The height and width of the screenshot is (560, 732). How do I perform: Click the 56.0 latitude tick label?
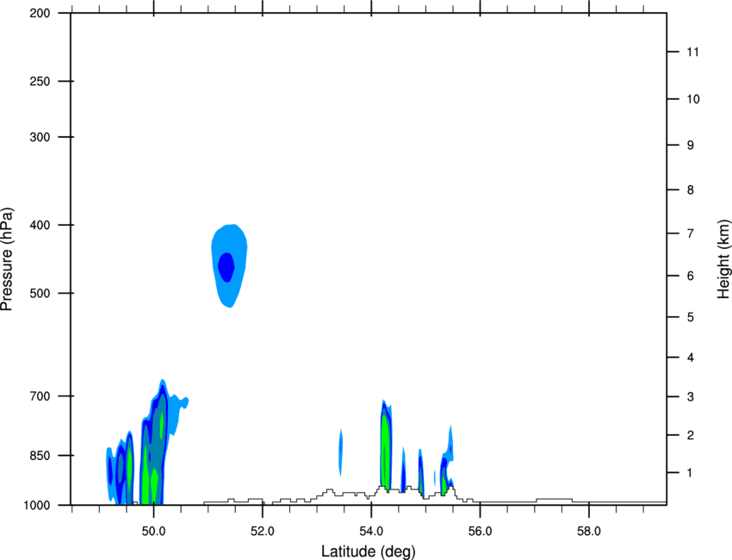tap(480, 532)
